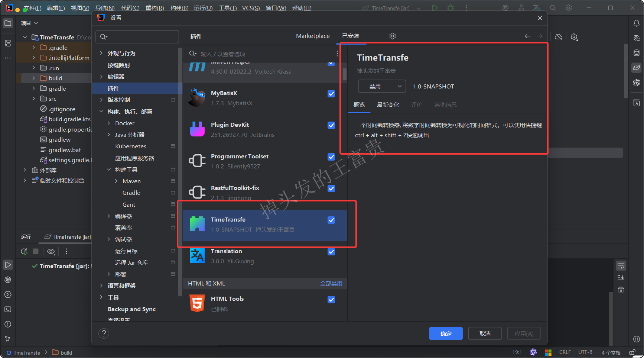Toggle soft-wrap icon in Run output
The width and height of the screenshot is (644, 358).
pyautogui.click(x=621, y=266)
